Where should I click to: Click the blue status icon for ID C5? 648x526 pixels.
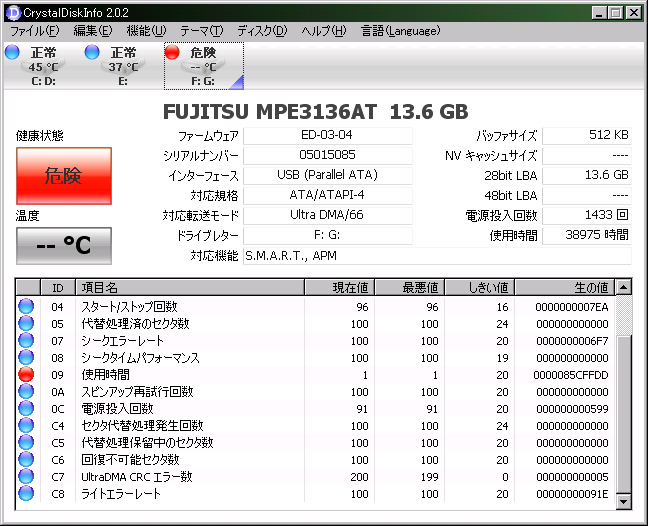tap(26, 443)
